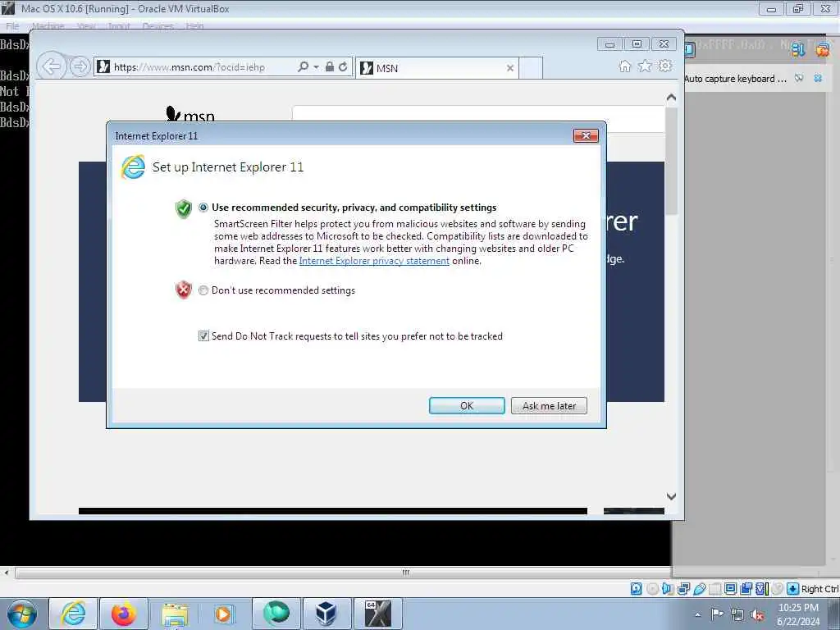The height and width of the screenshot is (630, 840).
Task: Open the Favorites star in IE
Action: 645,66
